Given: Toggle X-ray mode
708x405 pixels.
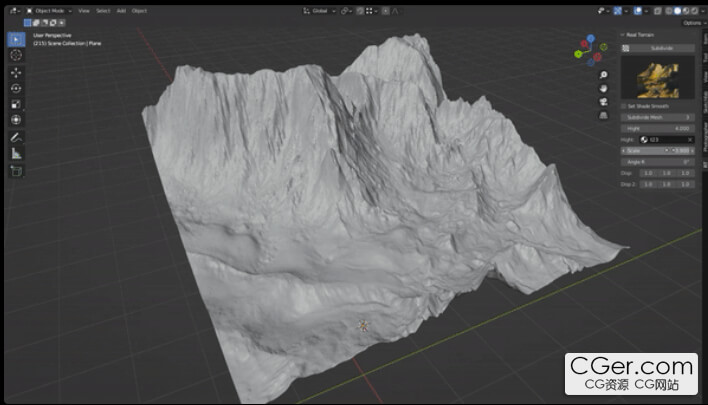Looking at the screenshot, I should pos(658,11).
